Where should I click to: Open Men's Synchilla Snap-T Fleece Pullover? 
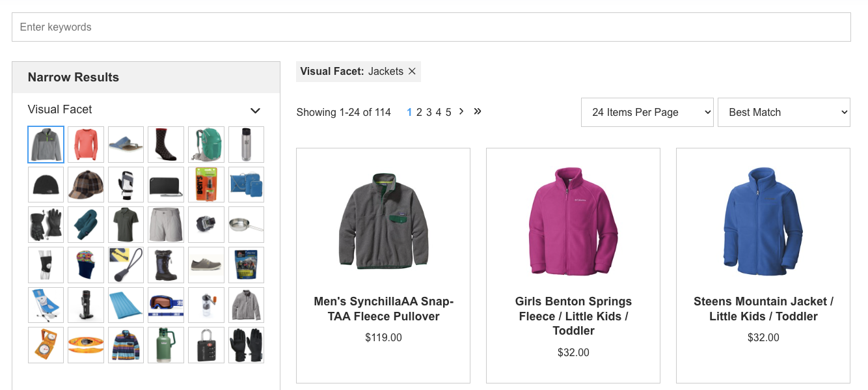pyautogui.click(x=383, y=309)
